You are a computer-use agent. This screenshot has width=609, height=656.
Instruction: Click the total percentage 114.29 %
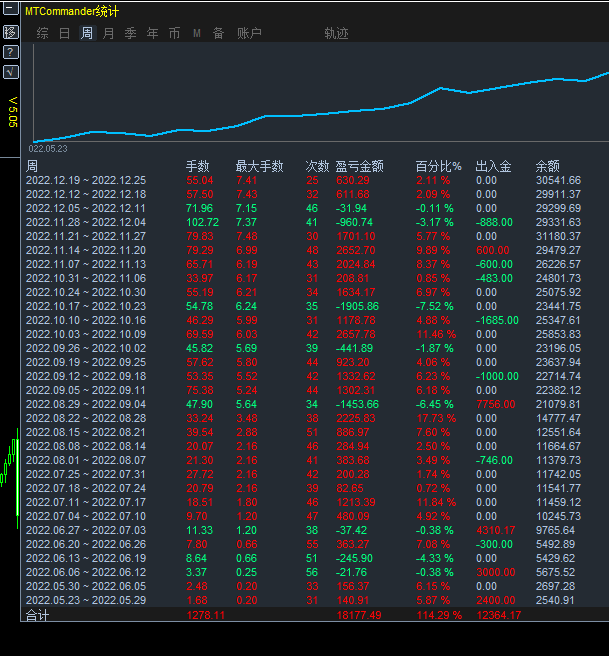(x=439, y=615)
